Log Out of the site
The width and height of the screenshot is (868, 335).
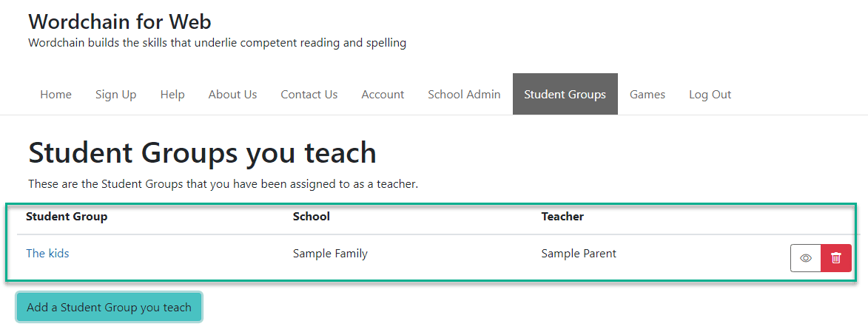pyautogui.click(x=710, y=95)
